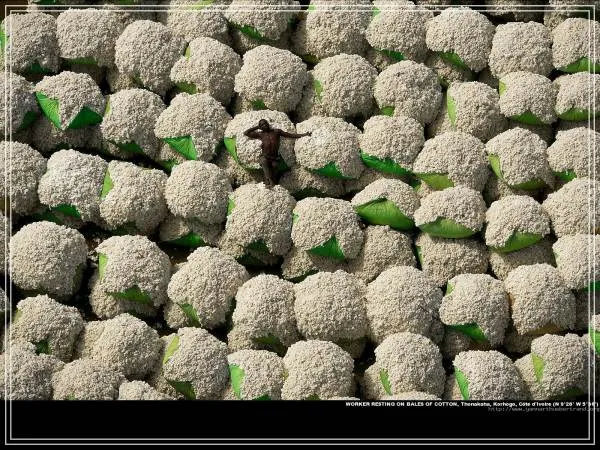Click the worker's head

264,125
